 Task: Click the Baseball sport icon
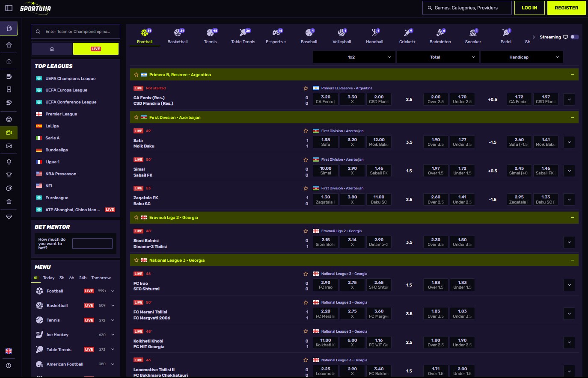coord(309,32)
